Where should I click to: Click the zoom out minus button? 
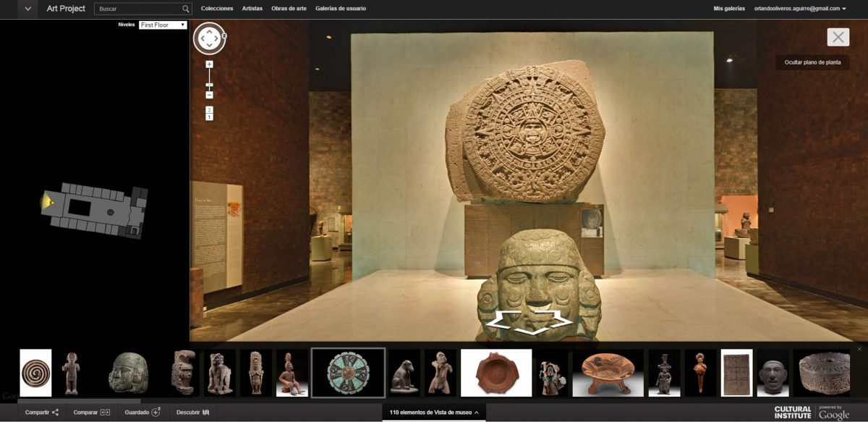209,95
